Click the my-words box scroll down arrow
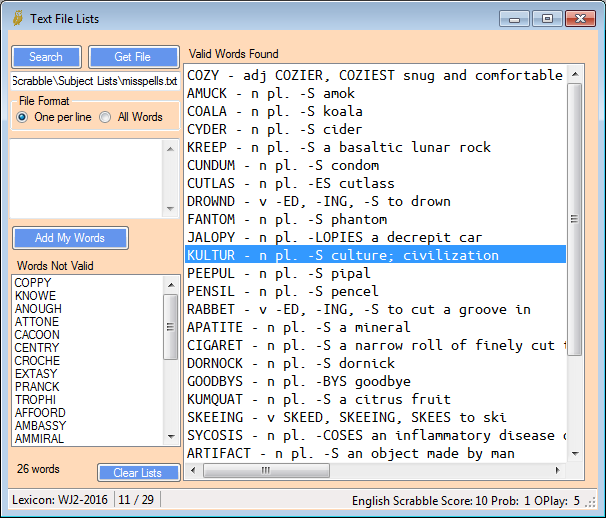The width and height of the screenshot is (606, 518). 170,209
